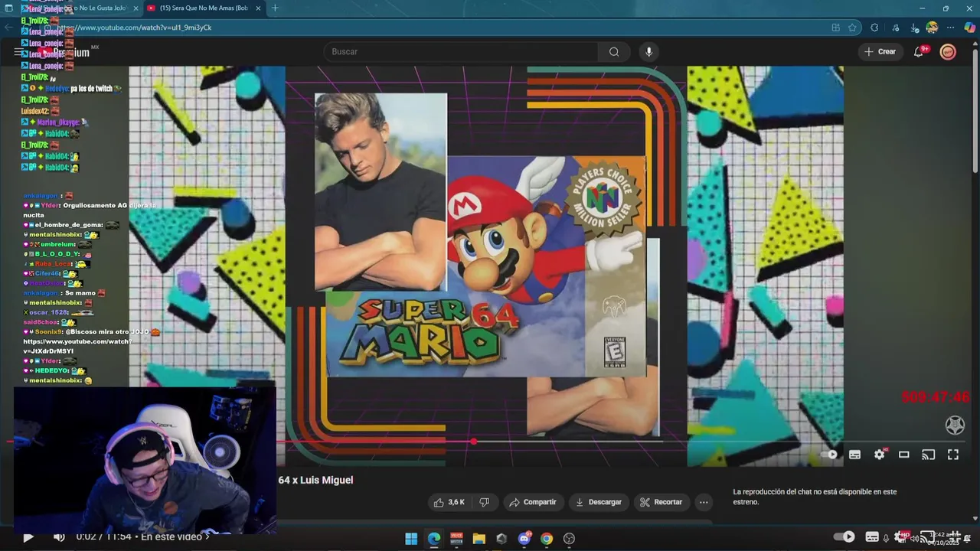Open video settings gear with HD badge
The width and height of the screenshot is (980, 551).
[880, 455]
